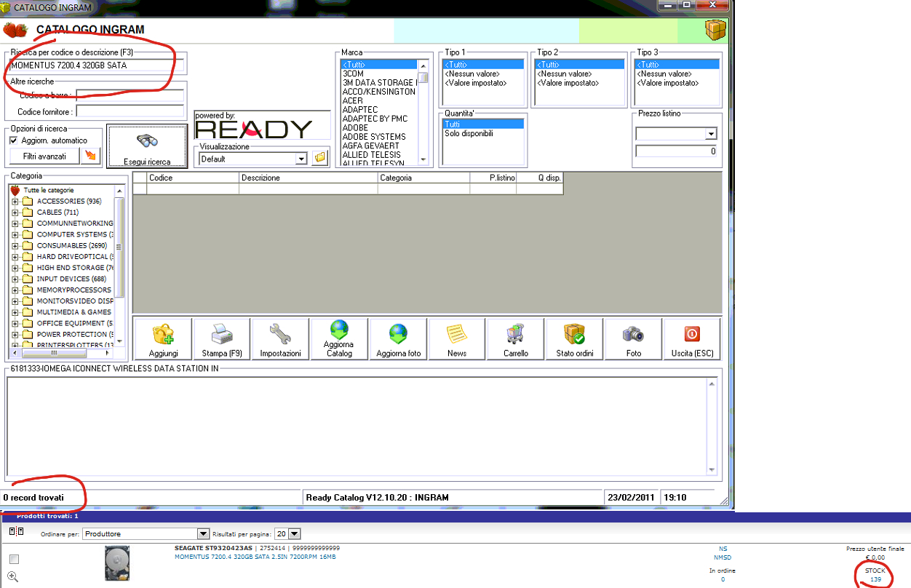Click the Q disp. column header
The height and width of the screenshot is (588, 911).
pyautogui.click(x=540, y=178)
